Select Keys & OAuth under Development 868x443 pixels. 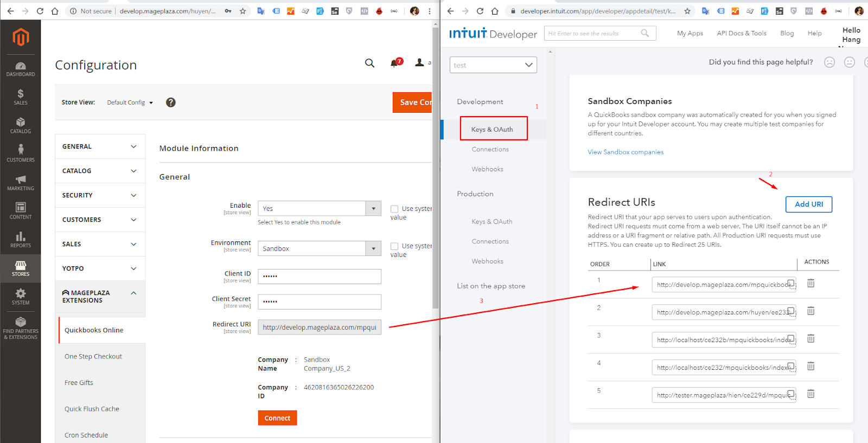[x=492, y=129]
